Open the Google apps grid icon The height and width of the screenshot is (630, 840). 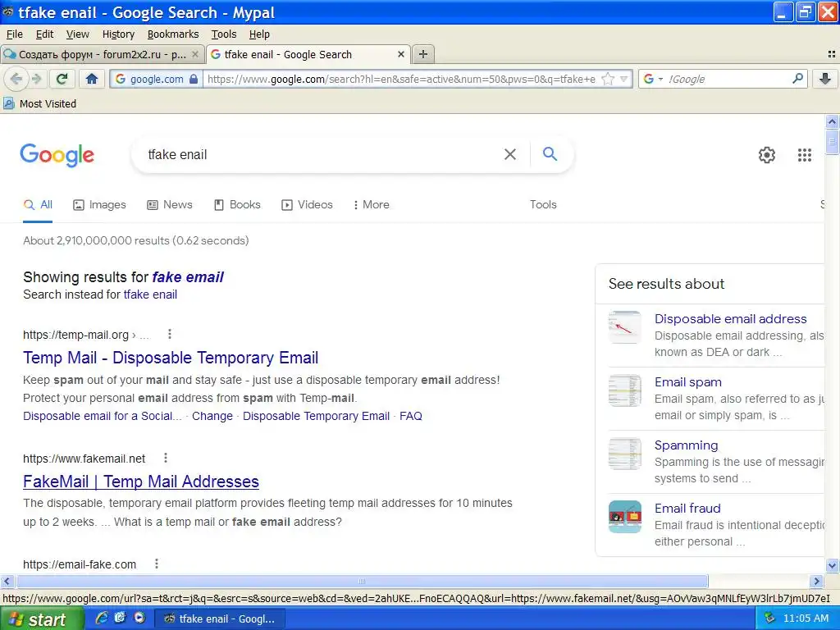point(804,155)
